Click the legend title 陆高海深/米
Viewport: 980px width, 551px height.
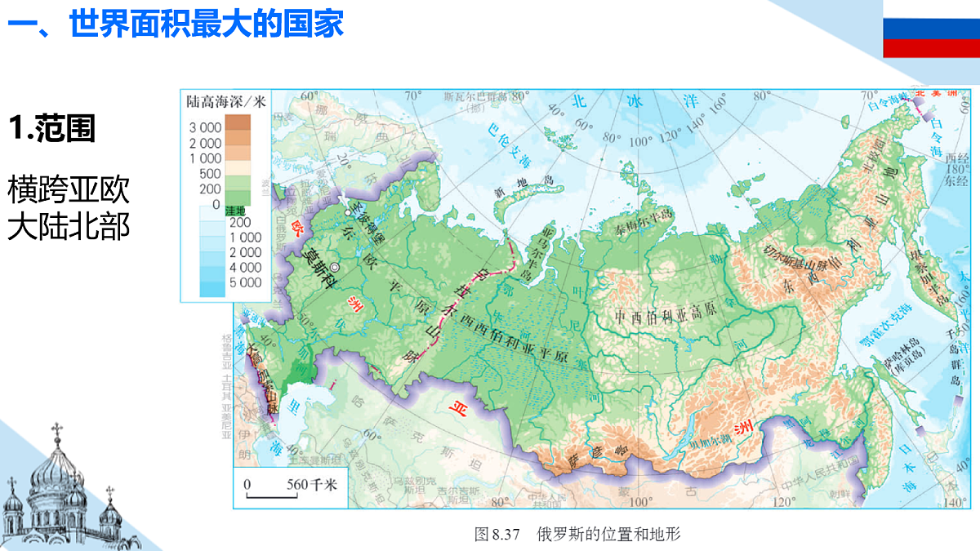click(x=226, y=102)
